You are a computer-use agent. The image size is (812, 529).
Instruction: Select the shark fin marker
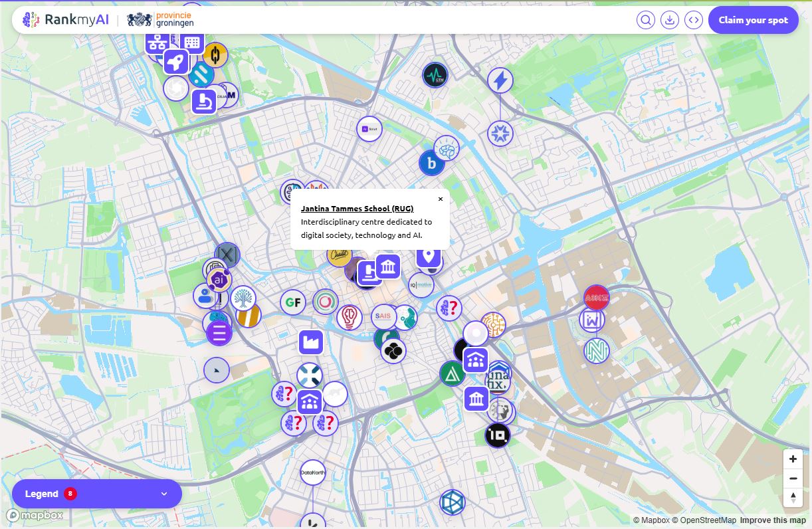pyautogui.click(x=217, y=370)
